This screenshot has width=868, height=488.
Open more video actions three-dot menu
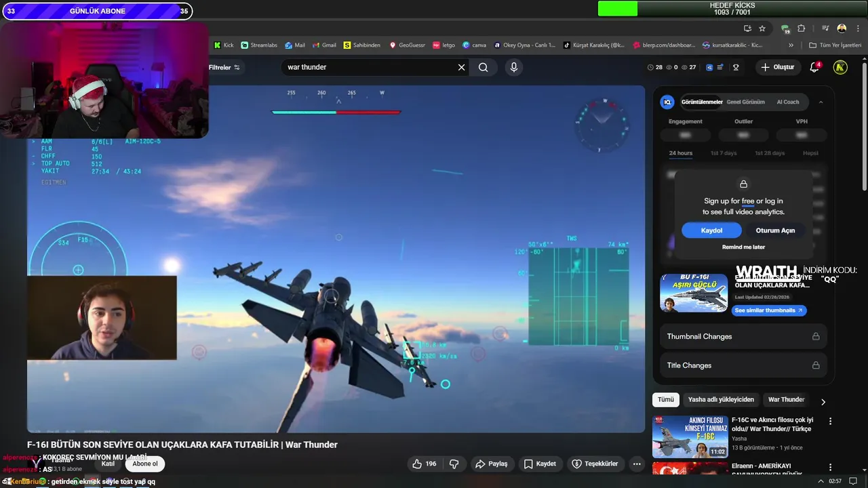(x=637, y=464)
